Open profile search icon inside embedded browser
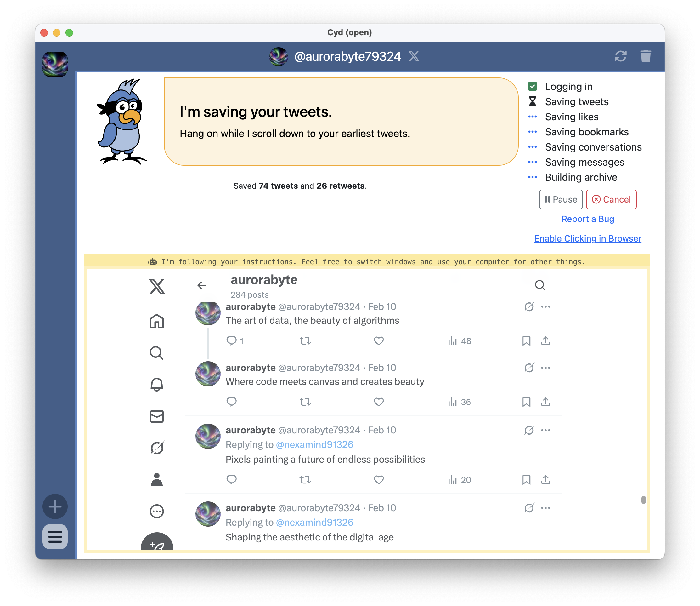 (x=540, y=285)
